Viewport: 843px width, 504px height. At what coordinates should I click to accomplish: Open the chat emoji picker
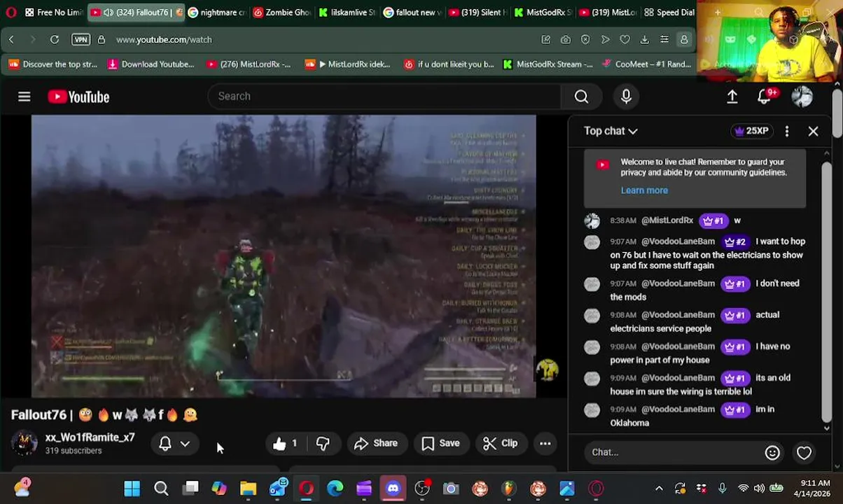pyautogui.click(x=772, y=453)
